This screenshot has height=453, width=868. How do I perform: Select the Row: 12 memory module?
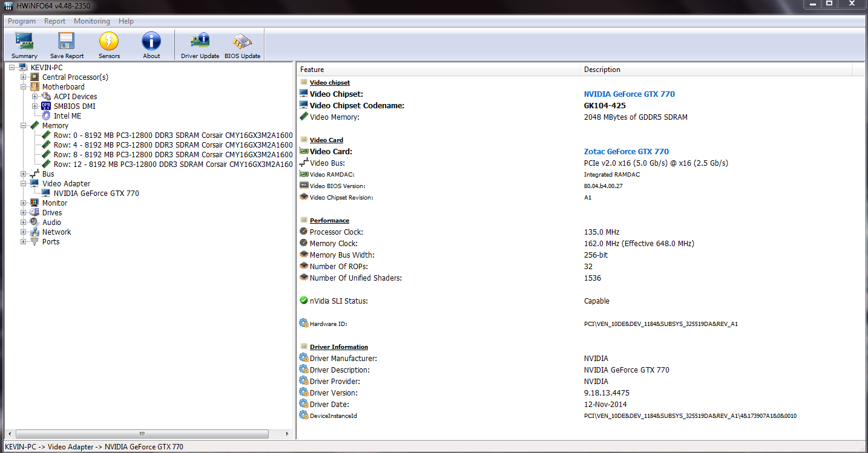173,164
